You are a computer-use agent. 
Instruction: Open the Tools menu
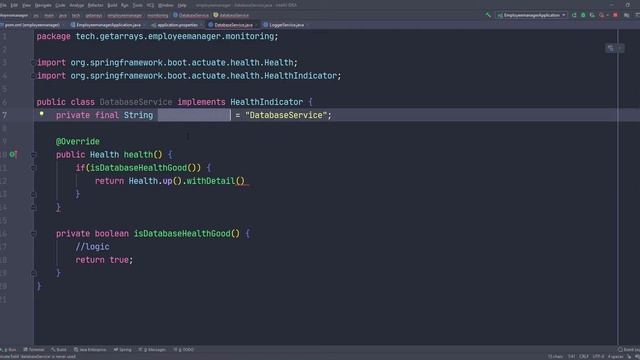click(x=138, y=5)
